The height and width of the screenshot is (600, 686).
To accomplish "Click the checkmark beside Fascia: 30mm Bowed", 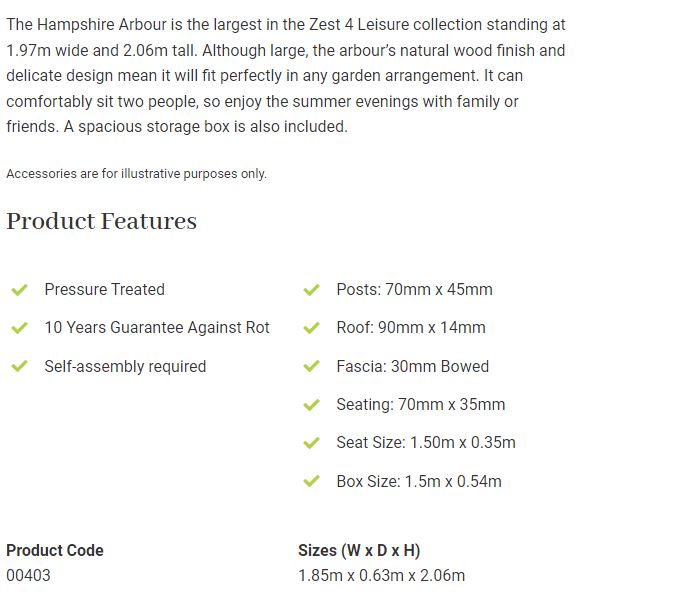I will pyautogui.click(x=311, y=366).
